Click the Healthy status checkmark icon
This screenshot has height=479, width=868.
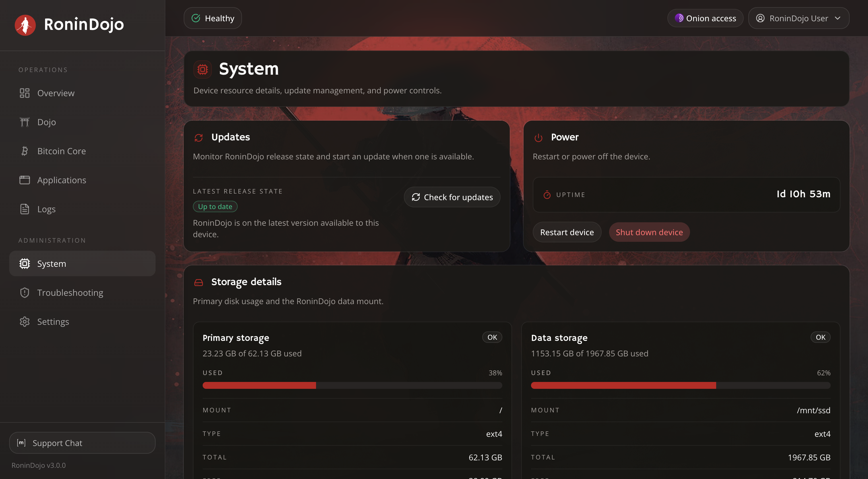(x=196, y=18)
